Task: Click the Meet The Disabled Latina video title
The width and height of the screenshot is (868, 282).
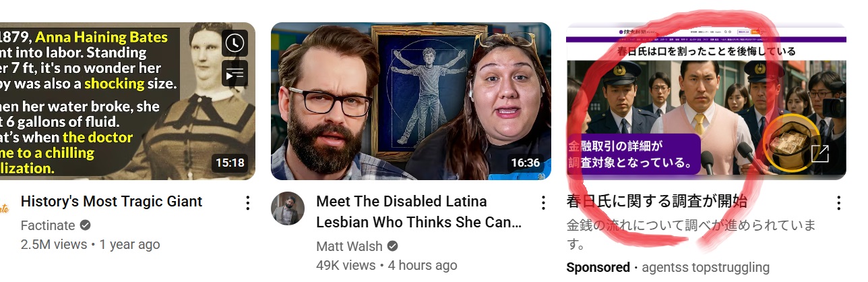Action: coord(418,211)
